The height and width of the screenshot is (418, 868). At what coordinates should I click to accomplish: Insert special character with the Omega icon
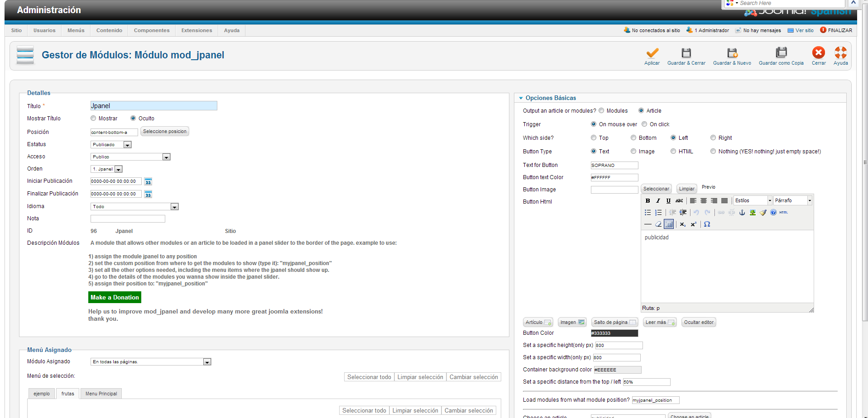707,224
